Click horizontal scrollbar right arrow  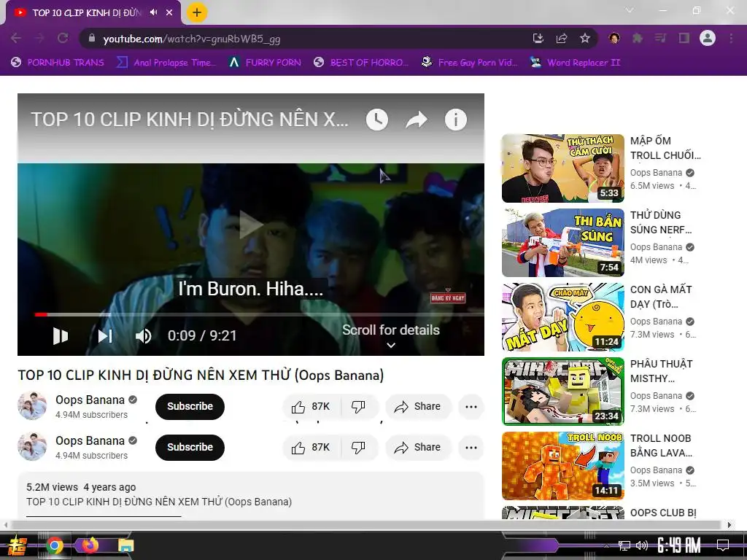(x=729, y=525)
